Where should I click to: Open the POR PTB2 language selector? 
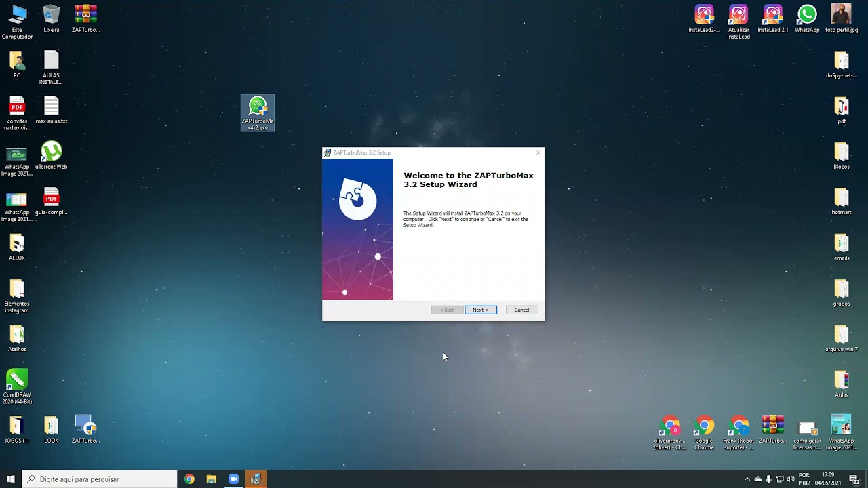[x=804, y=479]
